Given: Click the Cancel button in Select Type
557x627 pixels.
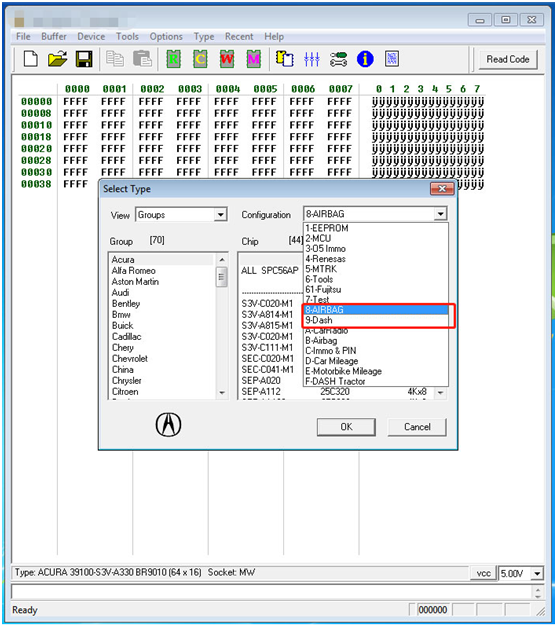Looking at the screenshot, I should point(417,427).
